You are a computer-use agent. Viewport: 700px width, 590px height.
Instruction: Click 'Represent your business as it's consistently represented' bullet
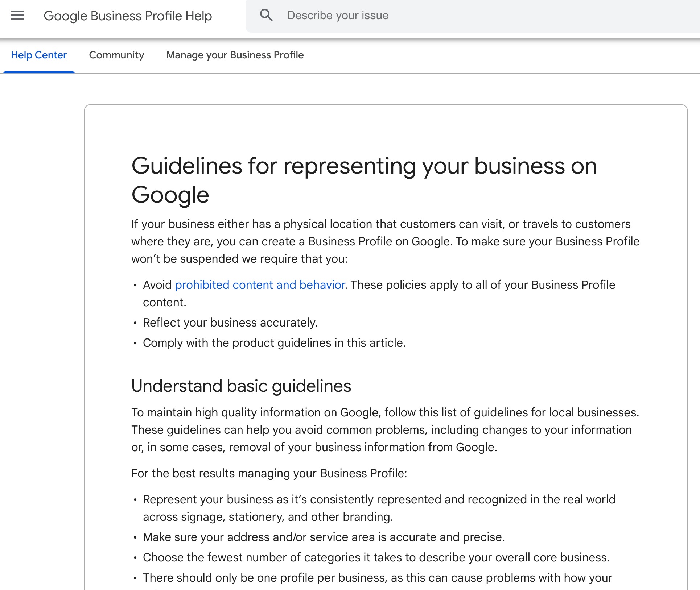click(379, 508)
